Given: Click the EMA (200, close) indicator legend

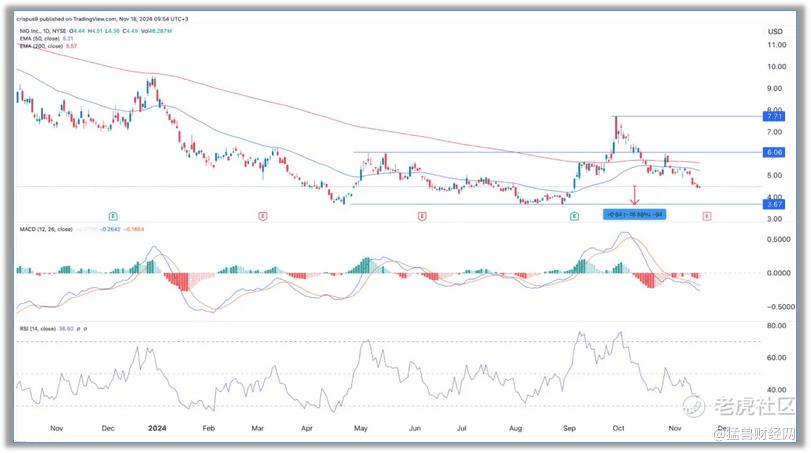Looking at the screenshot, I should [41, 46].
